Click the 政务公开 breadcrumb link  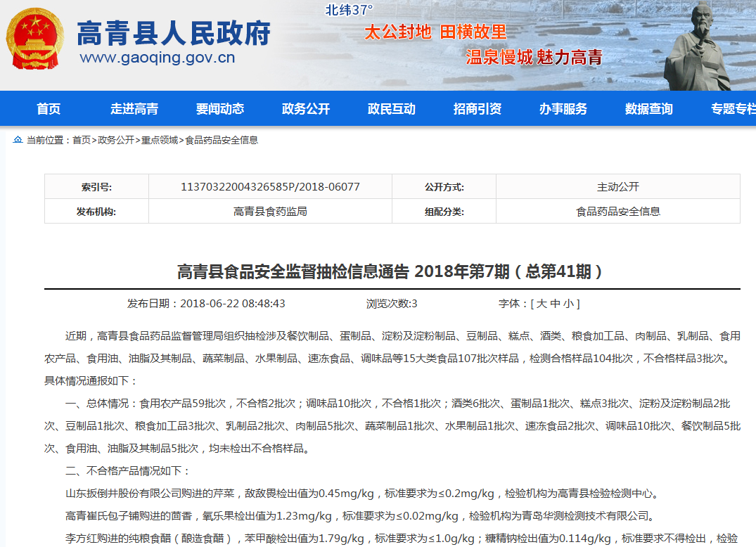tap(116, 140)
